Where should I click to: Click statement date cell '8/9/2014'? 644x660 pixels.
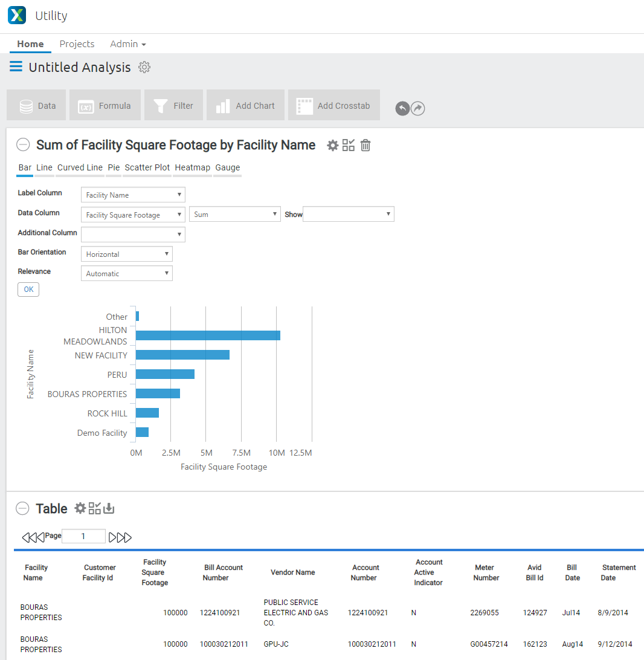(x=613, y=613)
